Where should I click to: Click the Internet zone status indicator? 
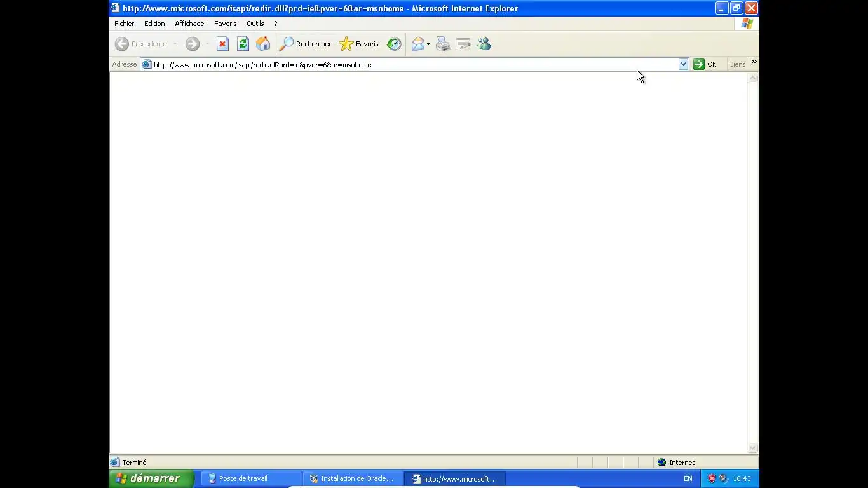coord(676,463)
